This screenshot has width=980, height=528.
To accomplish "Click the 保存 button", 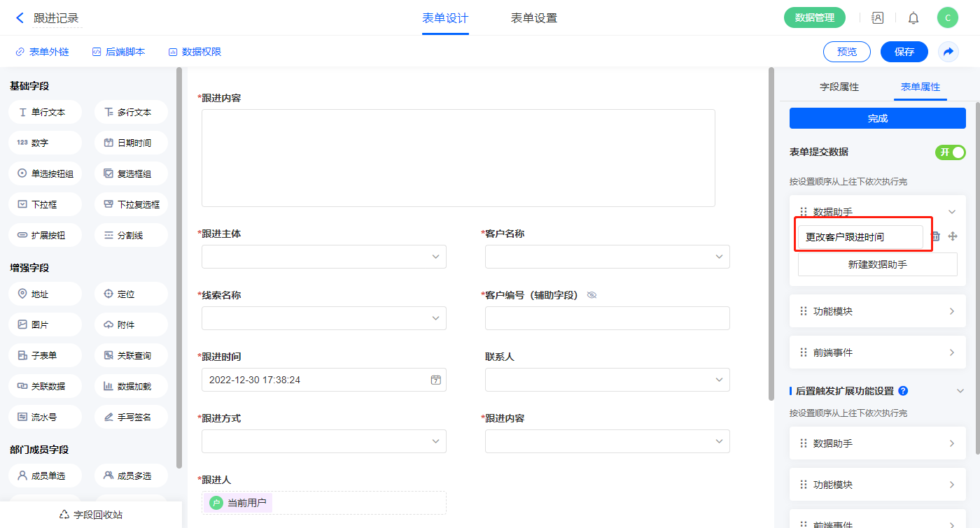I will (904, 52).
